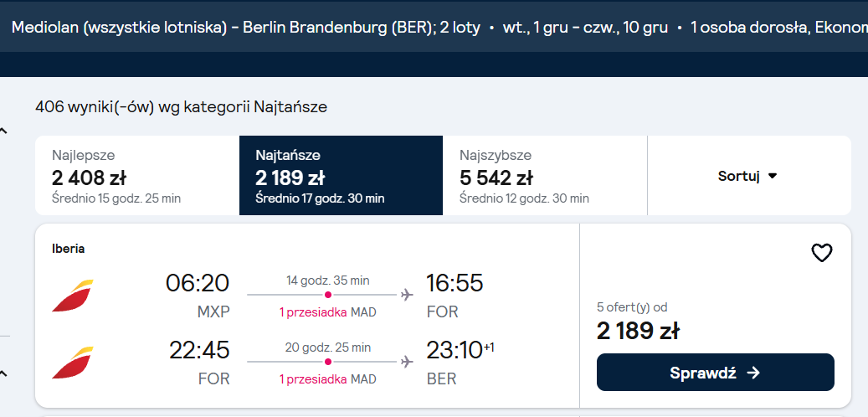Select the Najtańsze tab
868x417 pixels.
click(x=341, y=176)
